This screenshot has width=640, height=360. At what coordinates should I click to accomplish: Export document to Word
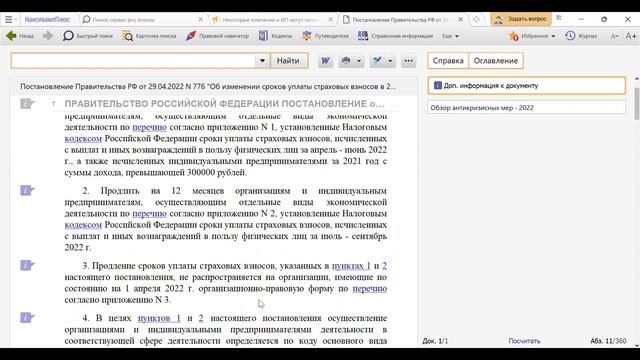click(325, 61)
